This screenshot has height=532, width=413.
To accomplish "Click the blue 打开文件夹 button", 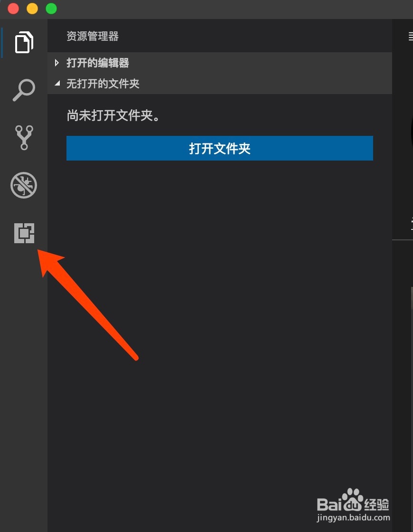I will coord(220,148).
